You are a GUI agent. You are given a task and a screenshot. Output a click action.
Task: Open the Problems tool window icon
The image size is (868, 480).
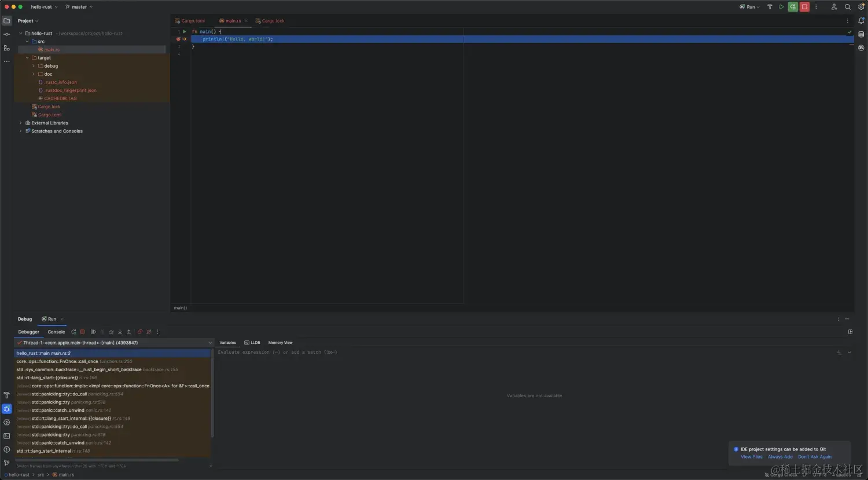(x=7, y=449)
